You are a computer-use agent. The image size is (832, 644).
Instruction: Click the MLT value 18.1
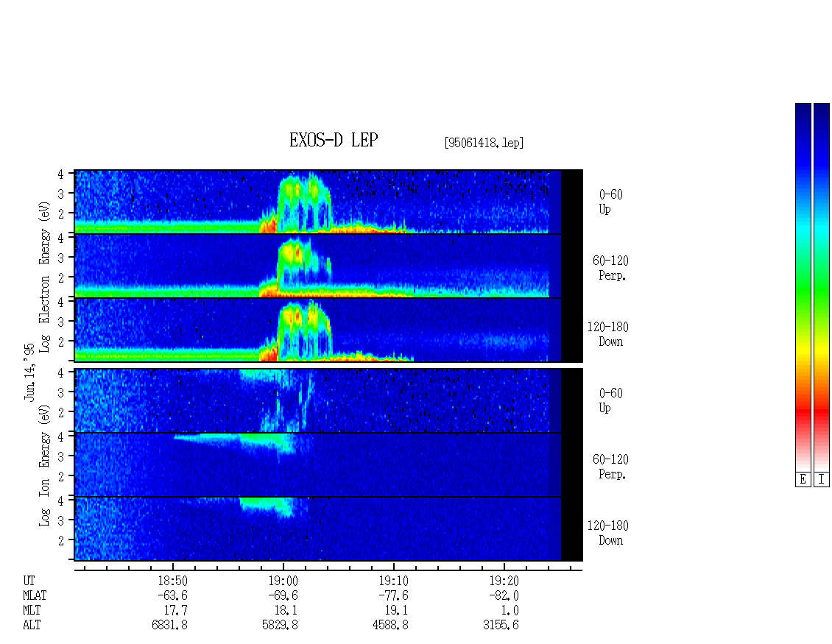(x=286, y=611)
